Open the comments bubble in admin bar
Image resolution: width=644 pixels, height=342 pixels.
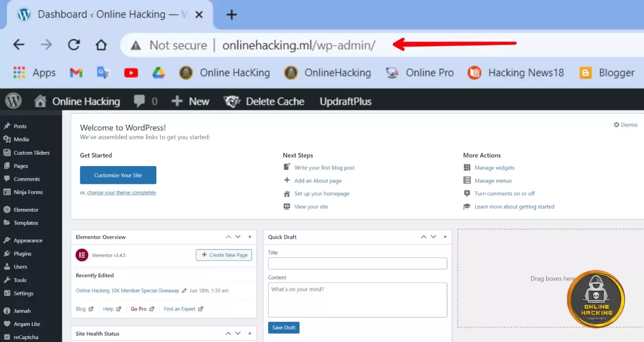(x=145, y=101)
